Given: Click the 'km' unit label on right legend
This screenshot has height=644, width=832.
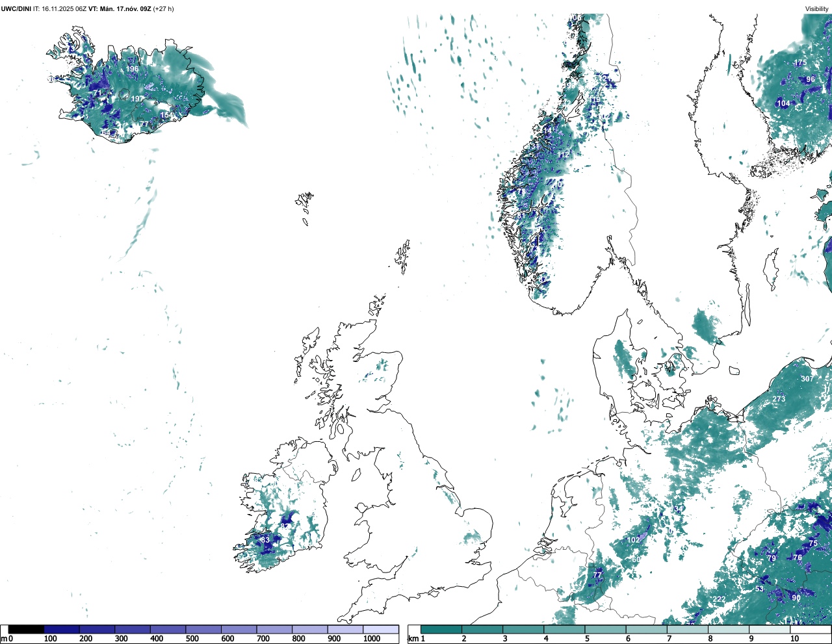Looking at the screenshot, I should pyautogui.click(x=413, y=639).
